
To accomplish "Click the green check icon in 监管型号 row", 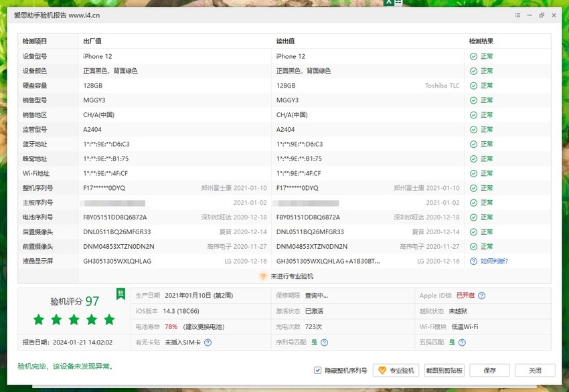I will pyautogui.click(x=473, y=130).
